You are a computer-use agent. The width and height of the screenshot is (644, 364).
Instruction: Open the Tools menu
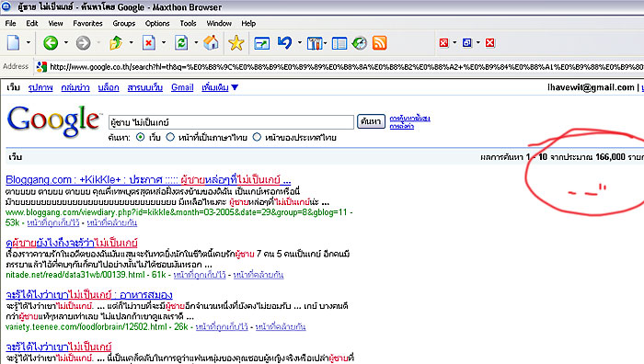(x=188, y=23)
